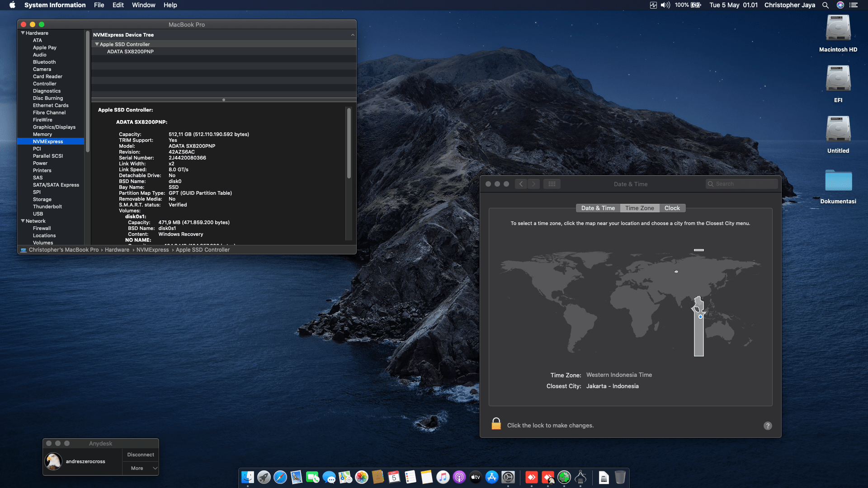Select the Dokumentasi folder on desktop
The image size is (868, 488).
(838, 186)
